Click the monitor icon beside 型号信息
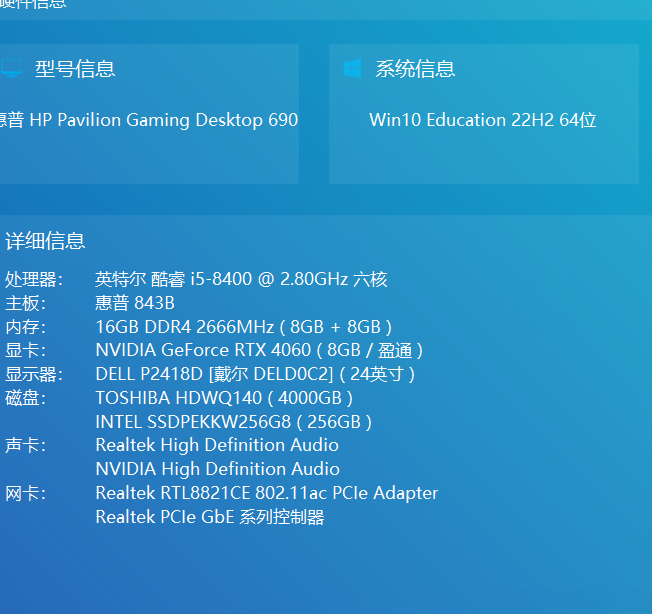This screenshot has height=614, width=652. 10,69
